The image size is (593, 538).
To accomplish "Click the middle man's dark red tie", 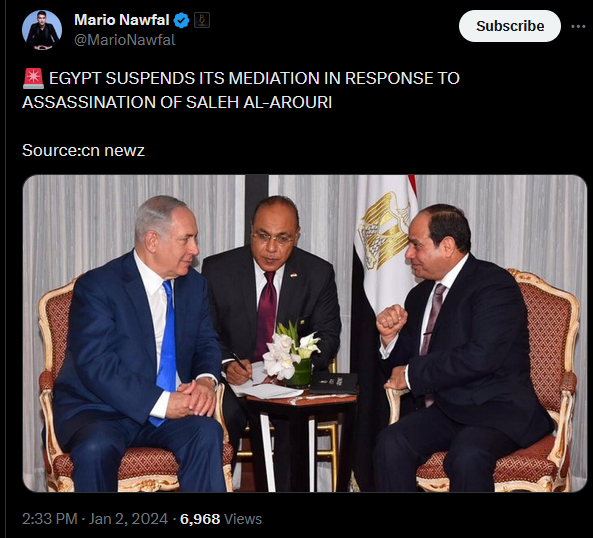I will tap(265, 314).
